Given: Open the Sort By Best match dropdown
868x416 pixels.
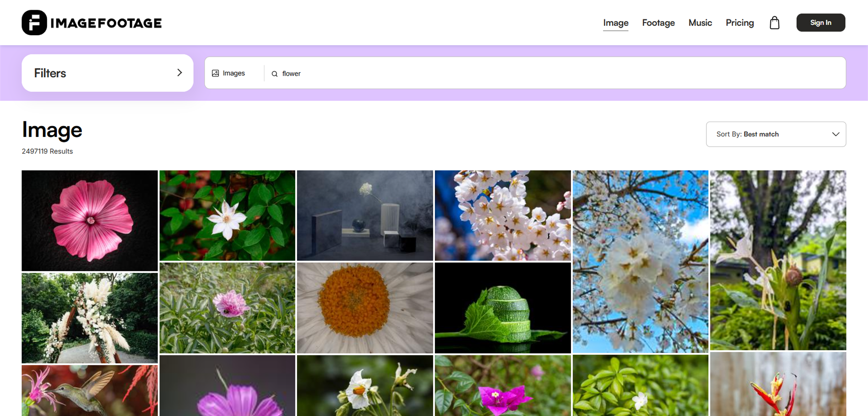Looking at the screenshot, I should 776,134.
